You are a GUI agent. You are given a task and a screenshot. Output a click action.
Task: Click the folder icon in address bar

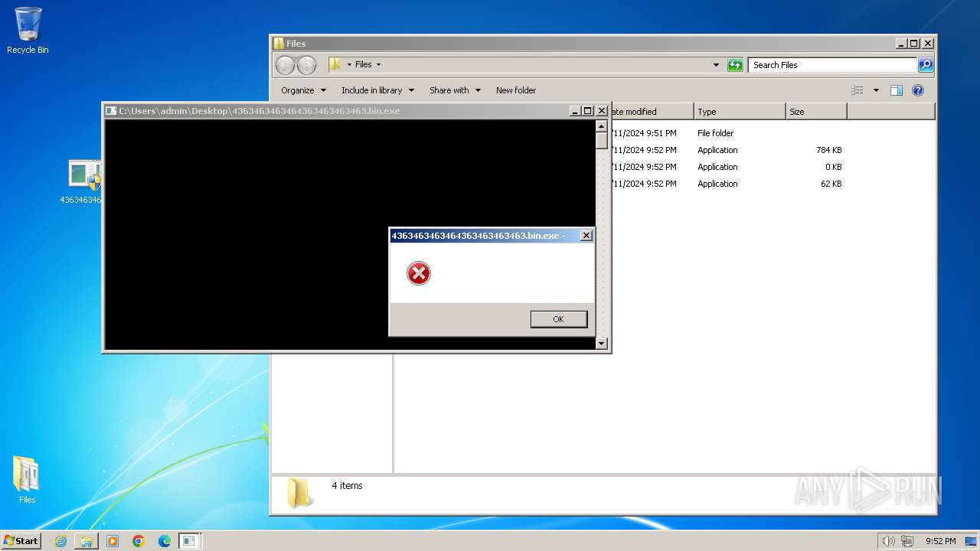pyautogui.click(x=335, y=64)
